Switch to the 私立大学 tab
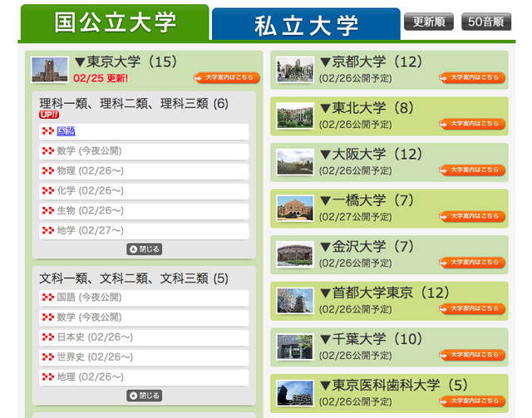 [x=306, y=25]
